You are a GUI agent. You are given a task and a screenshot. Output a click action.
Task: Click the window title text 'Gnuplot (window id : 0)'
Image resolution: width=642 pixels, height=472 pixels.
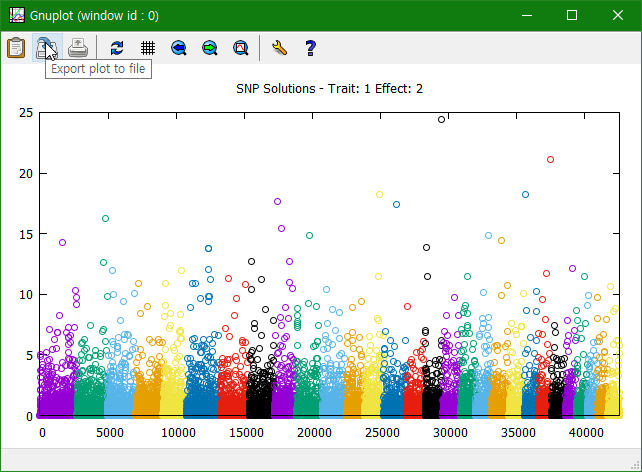pos(94,16)
